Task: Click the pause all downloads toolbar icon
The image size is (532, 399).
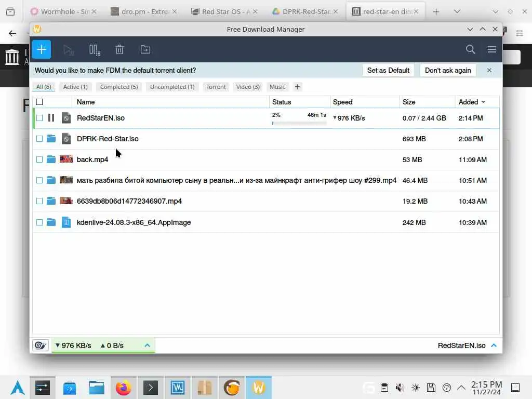Action: [95, 50]
